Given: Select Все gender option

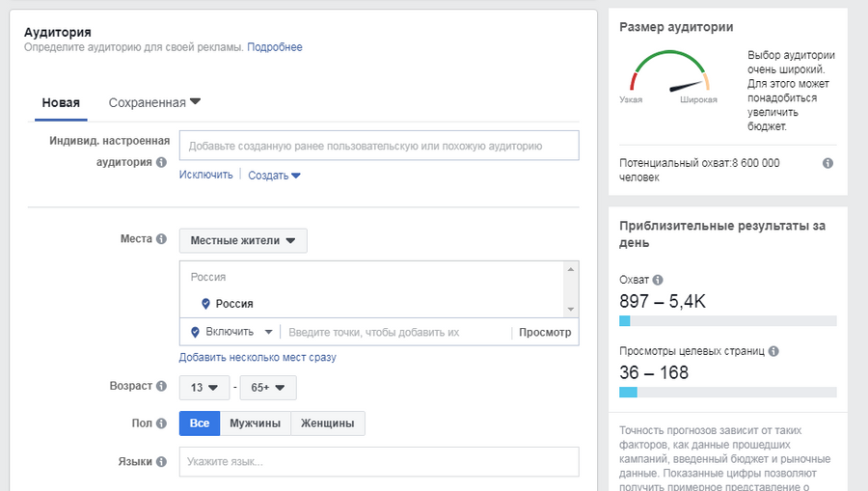Looking at the screenshot, I should [200, 423].
